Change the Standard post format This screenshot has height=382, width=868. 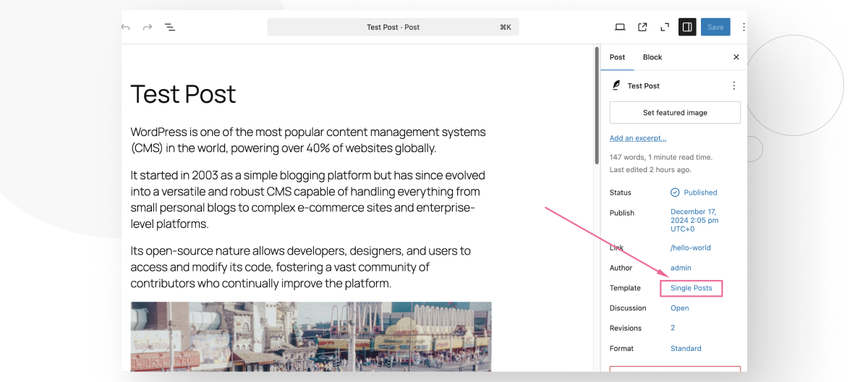[686, 349]
